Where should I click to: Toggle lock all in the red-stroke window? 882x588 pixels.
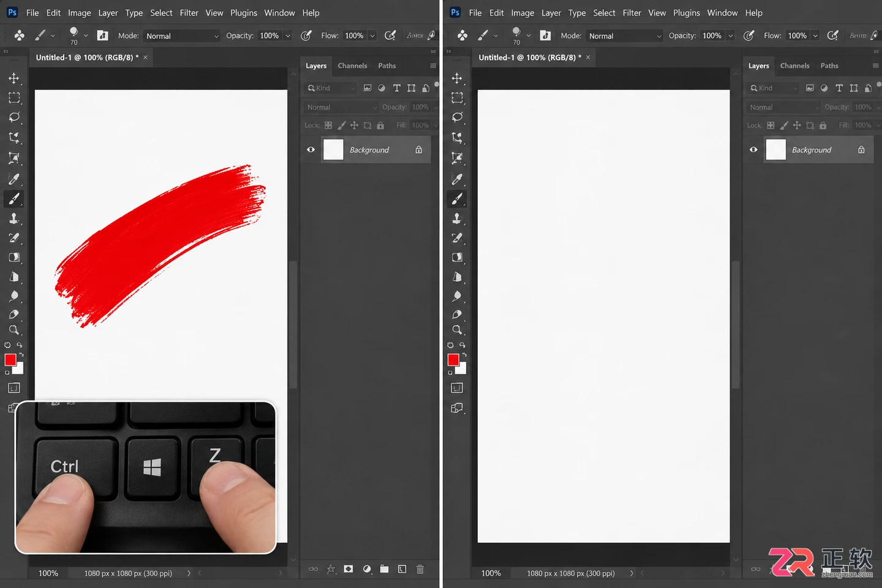tap(380, 125)
